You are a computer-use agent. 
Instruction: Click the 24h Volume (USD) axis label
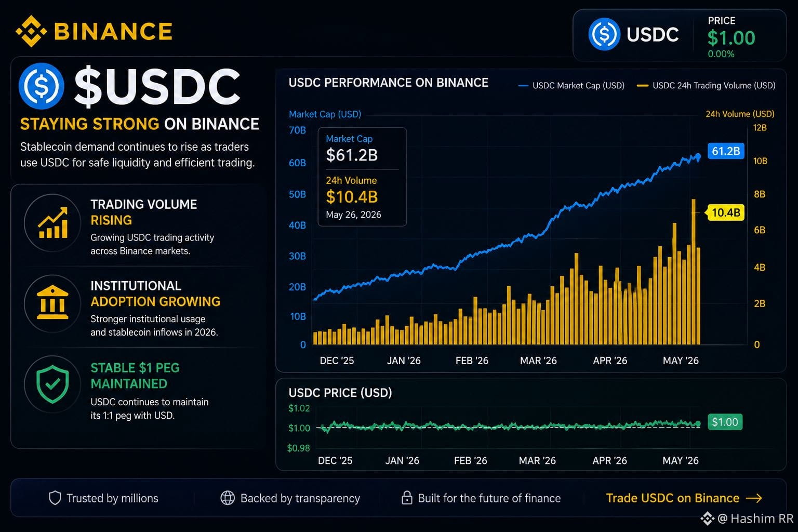tap(740, 114)
